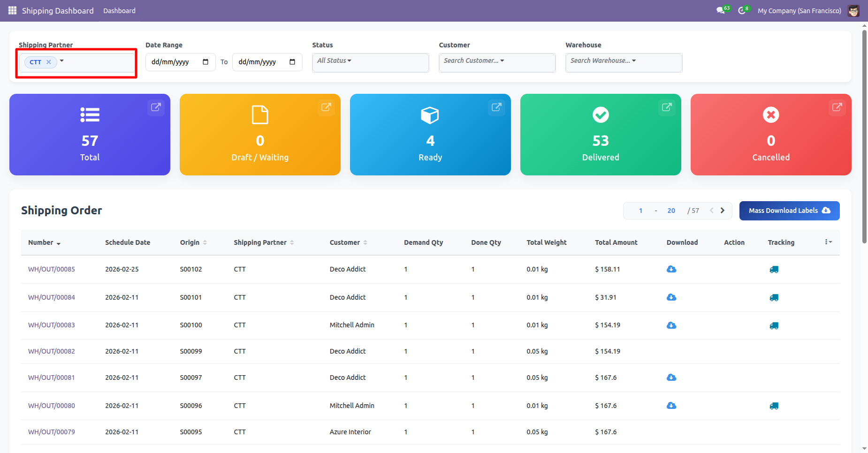Open the messages conversation icon
Image resolution: width=868 pixels, height=453 pixels.
point(720,10)
